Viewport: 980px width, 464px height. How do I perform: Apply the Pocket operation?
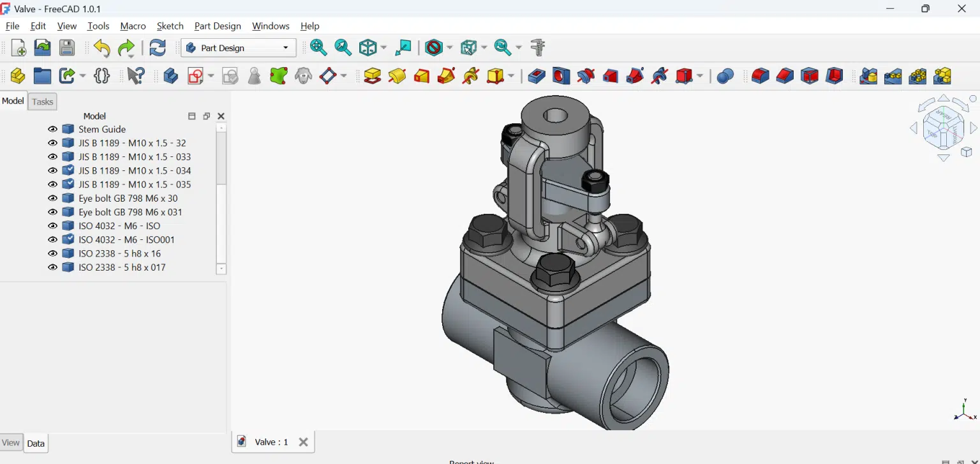click(x=536, y=75)
